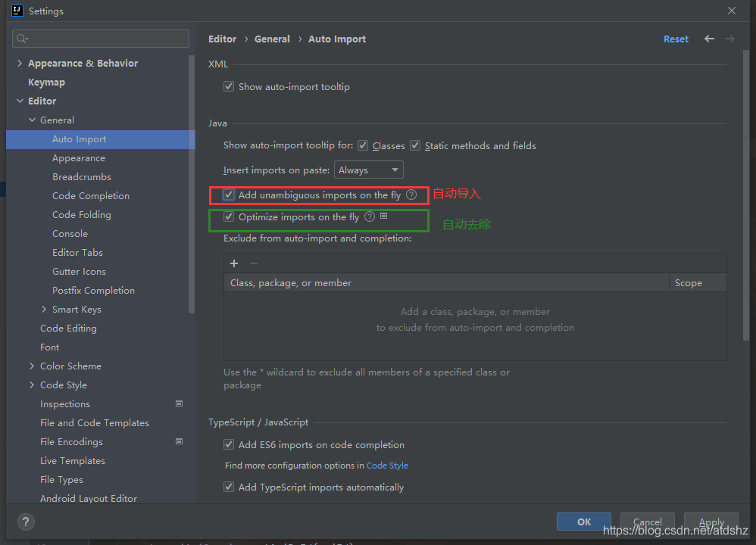Screen dimensions: 756x545
Task: Open Code Editing settings page
Action: click(x=68, y=329)
